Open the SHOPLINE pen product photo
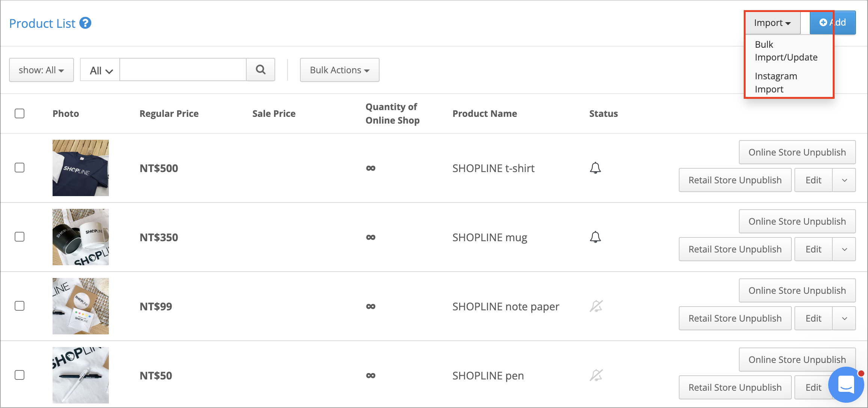 tap(81, 375)
